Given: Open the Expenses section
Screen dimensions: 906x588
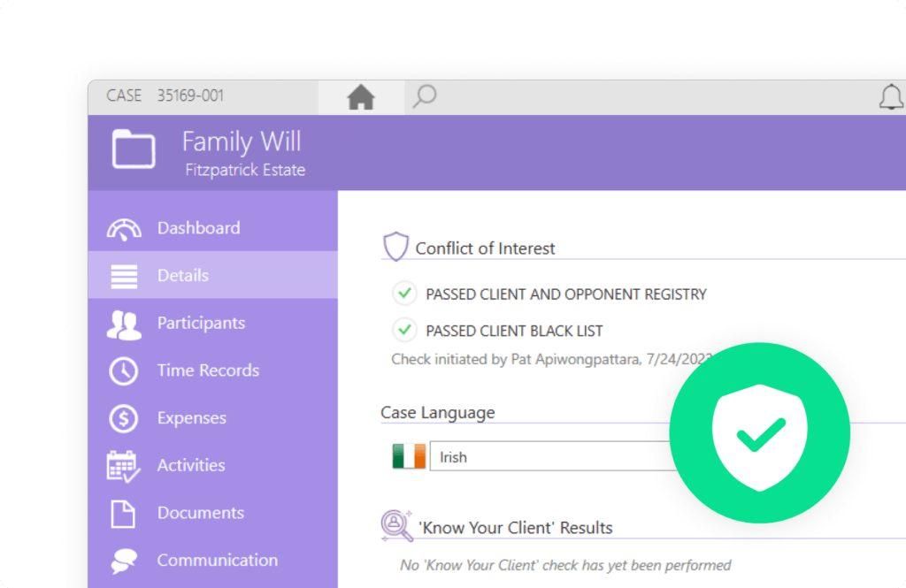Looking at the screenshot, I should [x=213, y=417].
